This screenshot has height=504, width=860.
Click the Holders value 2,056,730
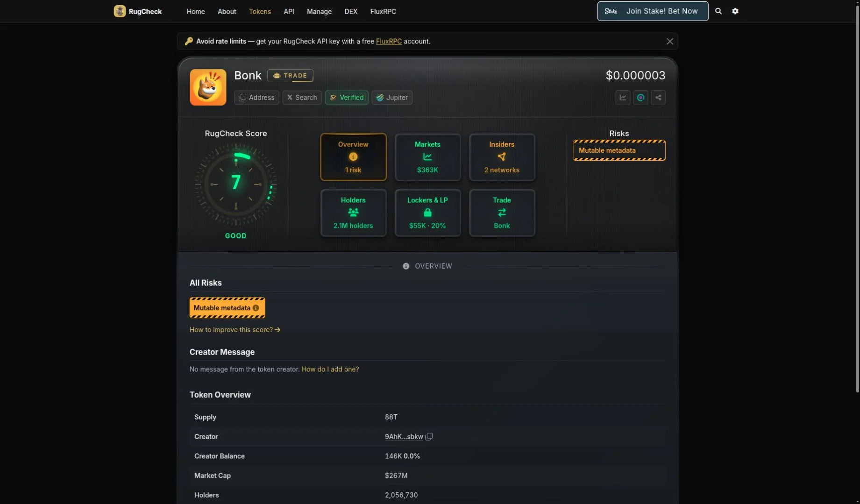tap(401, 495)
